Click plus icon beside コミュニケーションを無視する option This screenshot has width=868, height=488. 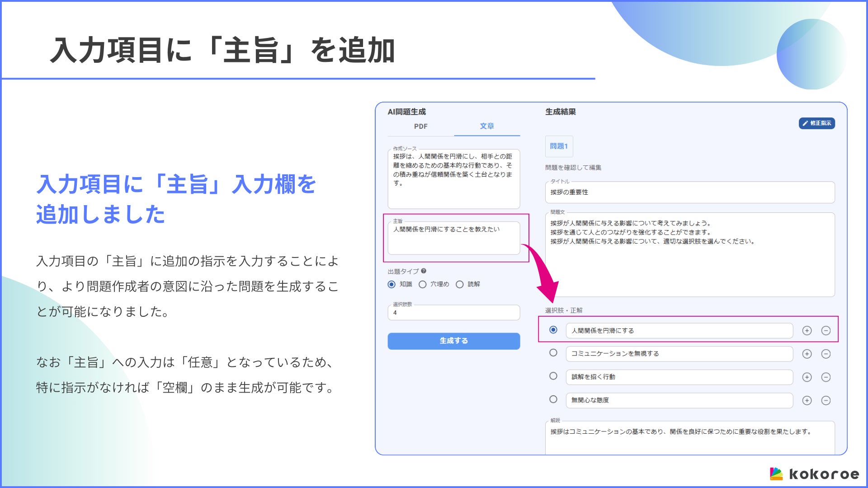click(x=807, y=354)
